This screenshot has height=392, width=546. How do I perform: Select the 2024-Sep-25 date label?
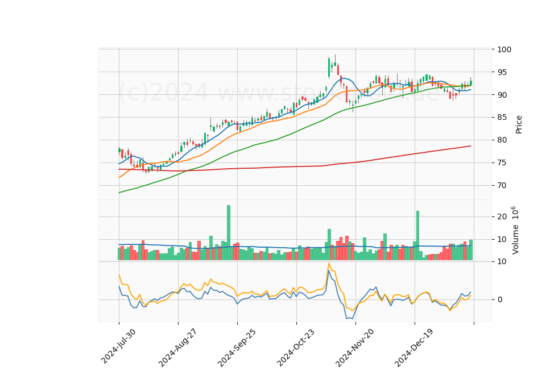pos(237,348)
